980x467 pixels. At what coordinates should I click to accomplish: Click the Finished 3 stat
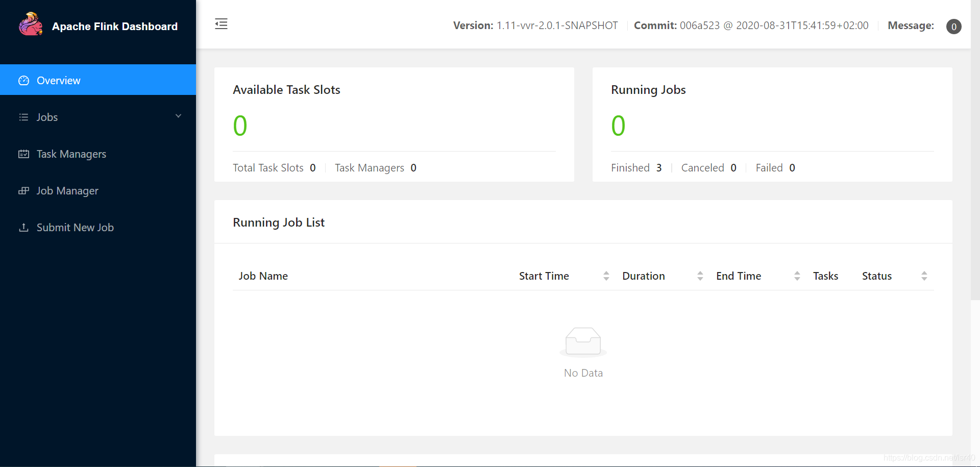coord(636,168)
